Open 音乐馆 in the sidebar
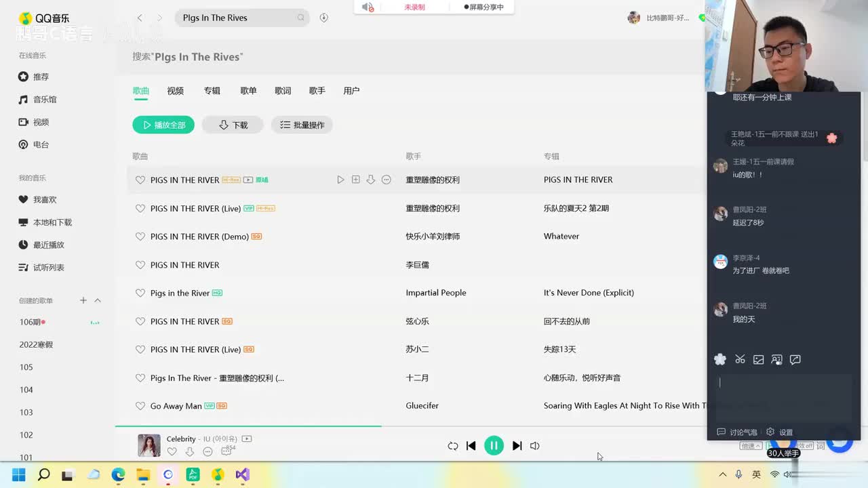 coord(38,100)
